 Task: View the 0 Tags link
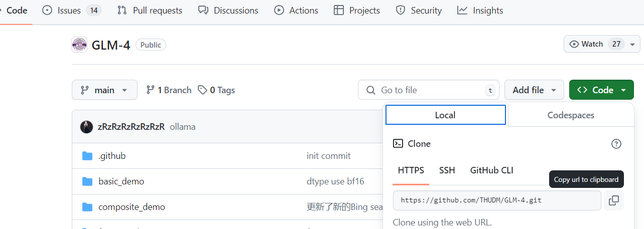216,90
